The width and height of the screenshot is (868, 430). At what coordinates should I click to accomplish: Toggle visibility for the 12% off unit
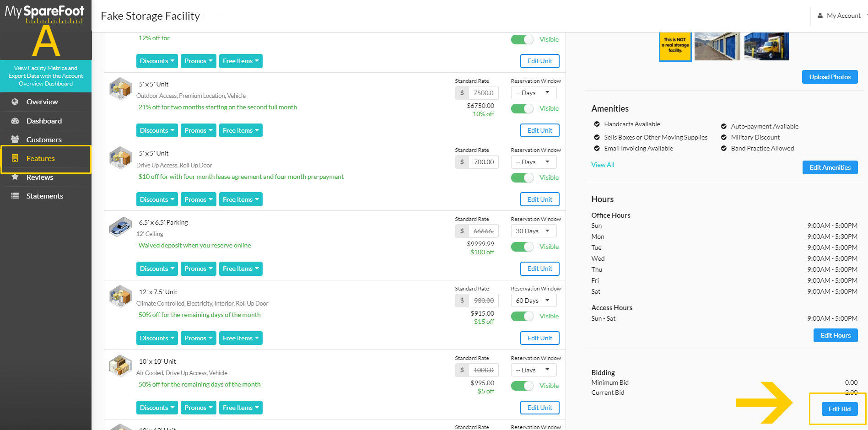point(522,39)
